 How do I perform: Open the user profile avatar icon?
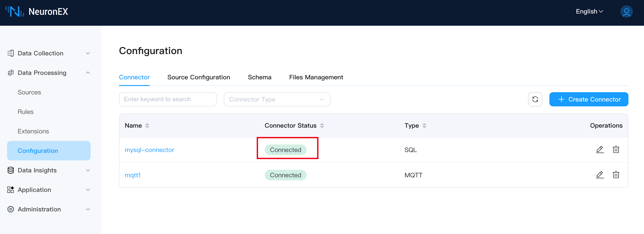pyautogui.click(x=626, y=11)
